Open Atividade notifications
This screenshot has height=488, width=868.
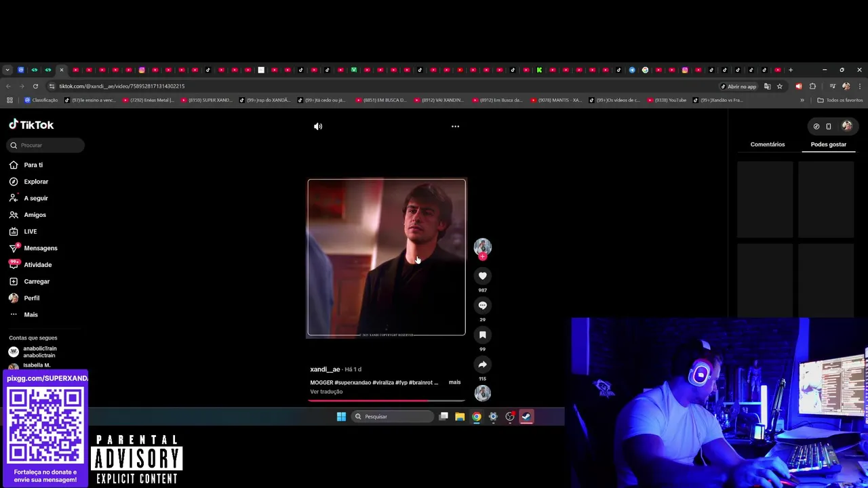[x=37, y=264]
